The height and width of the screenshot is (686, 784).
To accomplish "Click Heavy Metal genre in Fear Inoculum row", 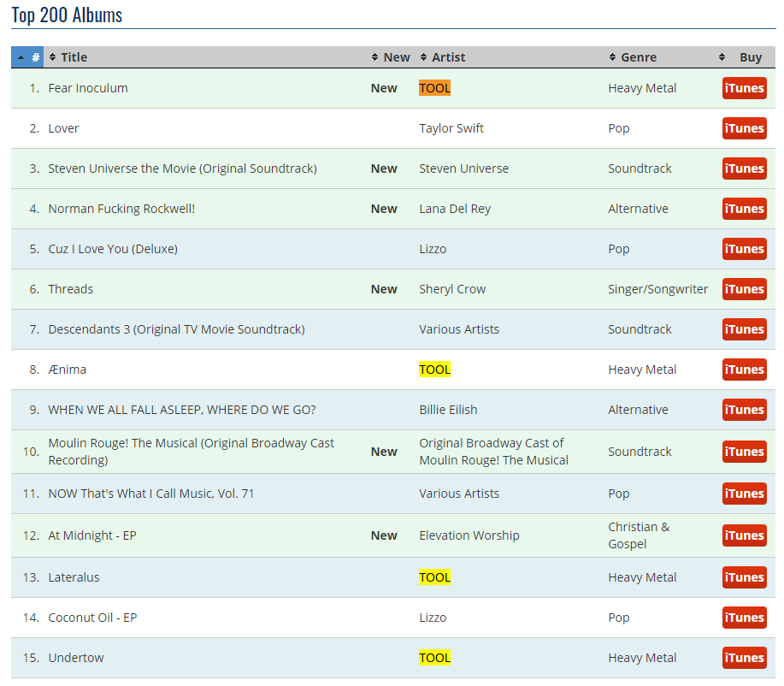I will click(642, 88).
